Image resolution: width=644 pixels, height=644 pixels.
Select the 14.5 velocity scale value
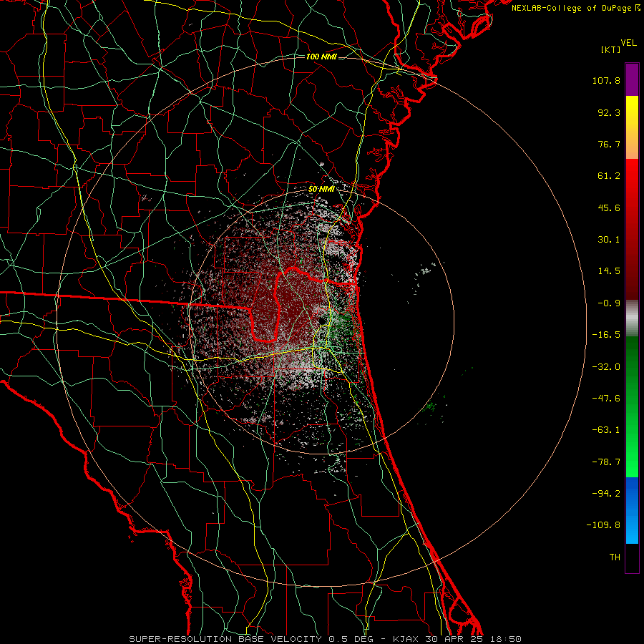[609, 271]
